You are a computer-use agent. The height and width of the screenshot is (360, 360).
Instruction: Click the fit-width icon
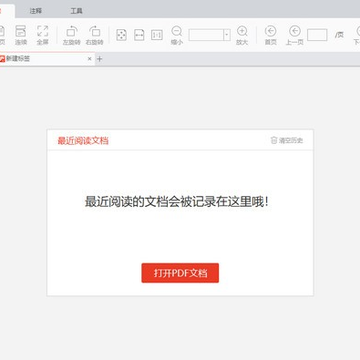click(x=139, y=35)
